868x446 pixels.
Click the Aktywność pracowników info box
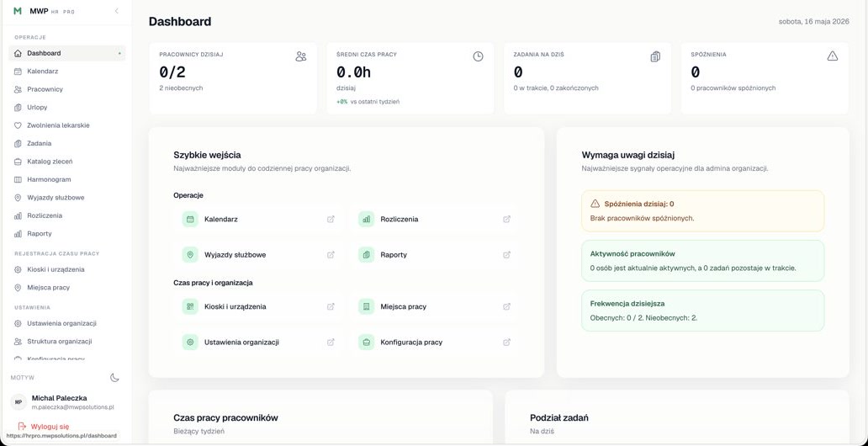point(702,261)
